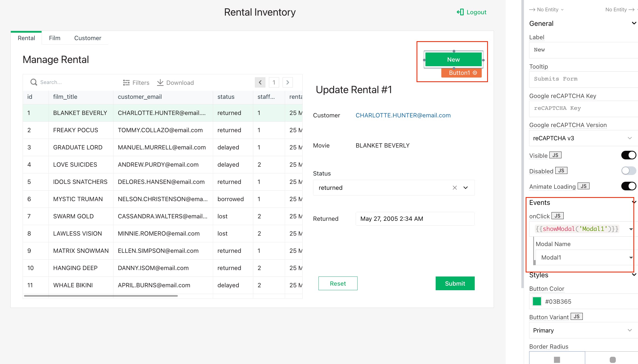Enable the Disabled toggle
This screenshot has width=638, height=364.
[628, 171]
